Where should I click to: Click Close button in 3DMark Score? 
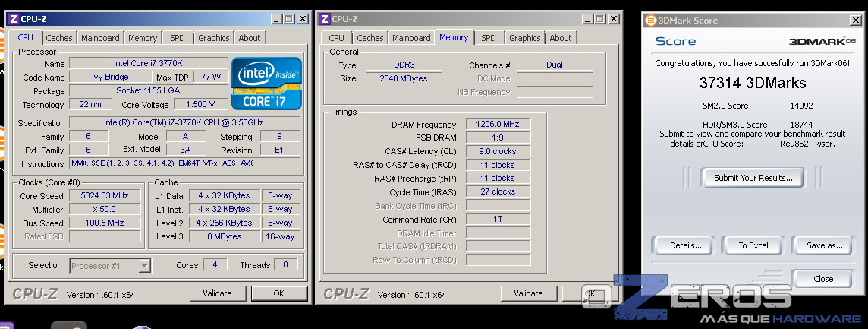823,279
